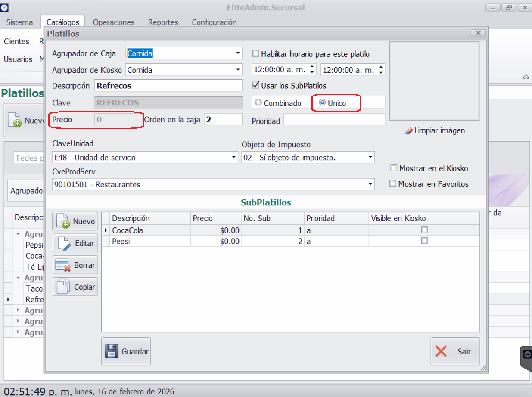Enable Habilitar horario para este platillo
532x397 pixels.
[256, 54]
